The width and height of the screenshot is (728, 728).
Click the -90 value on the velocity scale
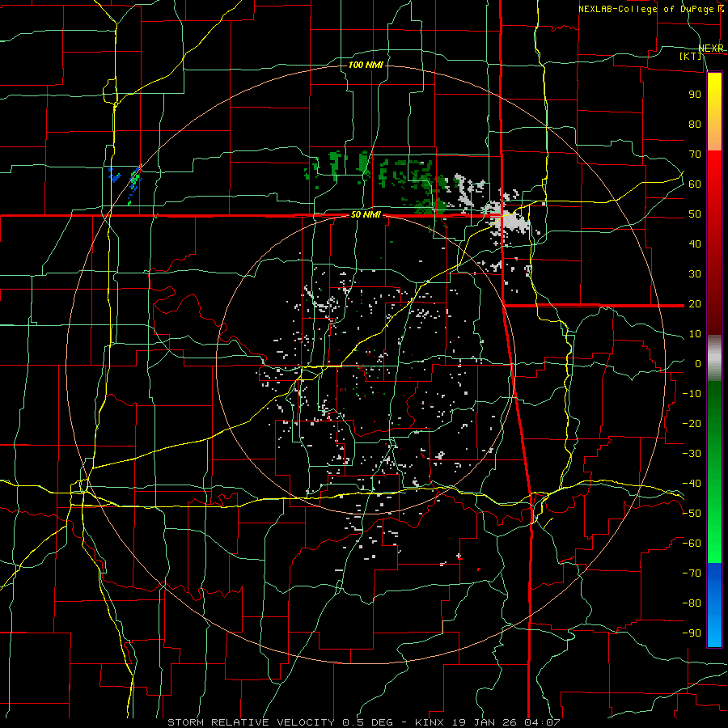692,633
